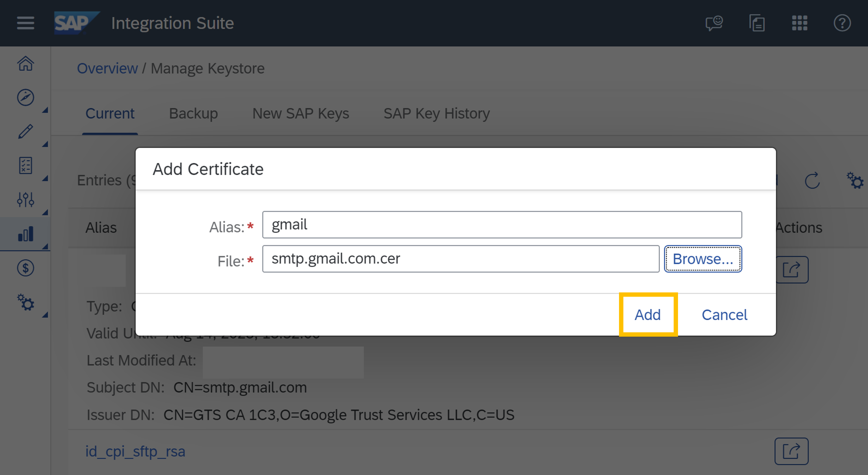This screenshot has width=868, height=475.
Task: Switch to the Backup tab
Action: [x=194, y=114]
